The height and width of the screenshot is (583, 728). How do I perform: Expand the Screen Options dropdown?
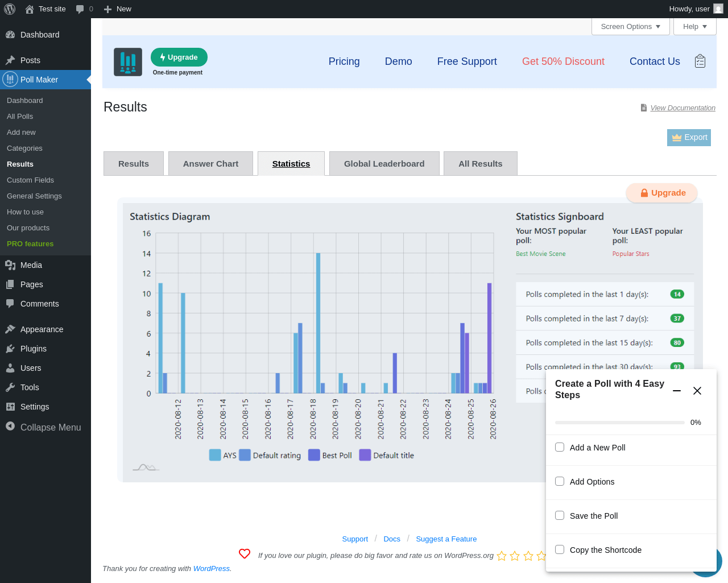tap(630, 27)
